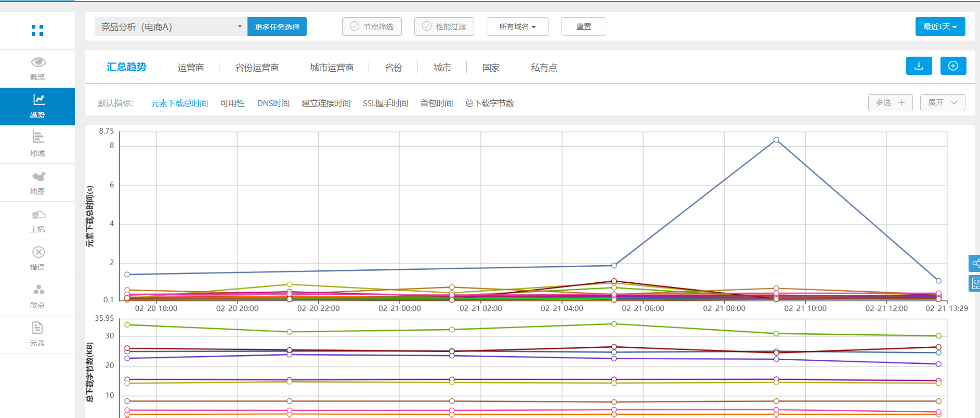Image resolution: width=980 pixels, height=418 pixels.
Task: Click the 重置 reset button
Action: pyautogui.click(x=583, y=27)
